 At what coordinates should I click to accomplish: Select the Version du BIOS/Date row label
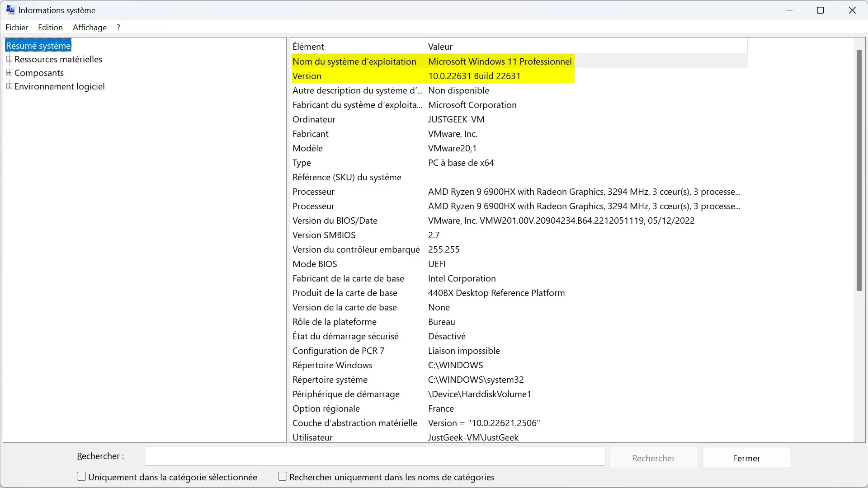tap(335, 221)
